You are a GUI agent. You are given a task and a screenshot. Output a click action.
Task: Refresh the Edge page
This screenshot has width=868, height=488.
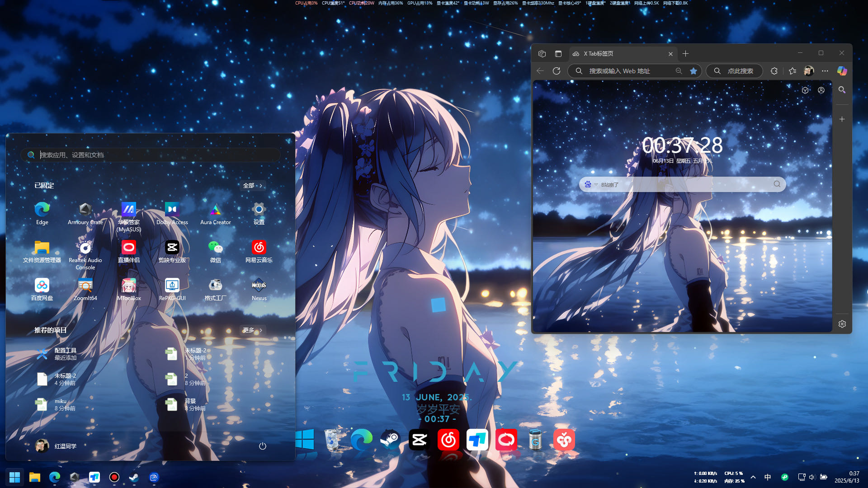pos(557,71)
